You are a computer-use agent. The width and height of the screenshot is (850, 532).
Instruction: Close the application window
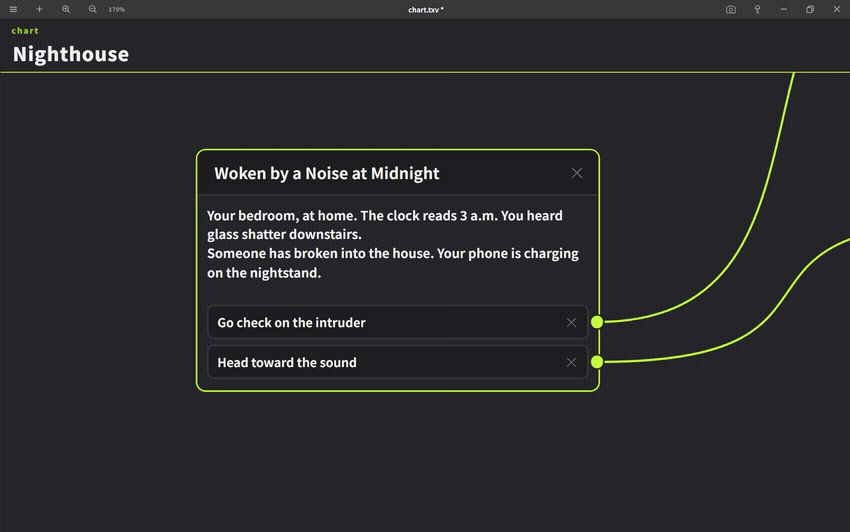tap(836, 9)
